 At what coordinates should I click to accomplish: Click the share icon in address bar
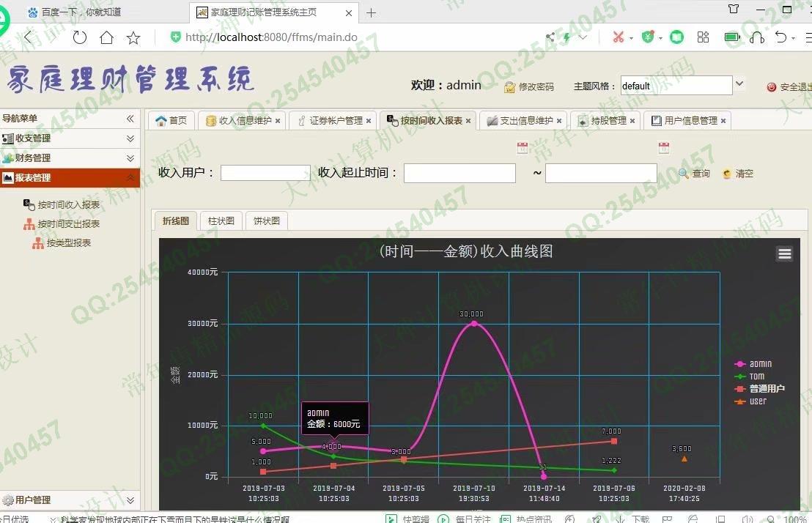click(550, 37)
